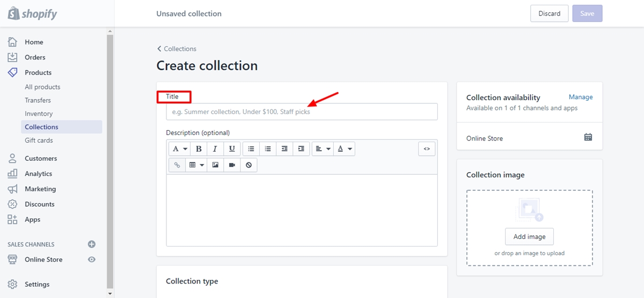The height and width of the screenshot is (298, 644).
Task: Clear formatting in description
Action: tap(248, 165)
